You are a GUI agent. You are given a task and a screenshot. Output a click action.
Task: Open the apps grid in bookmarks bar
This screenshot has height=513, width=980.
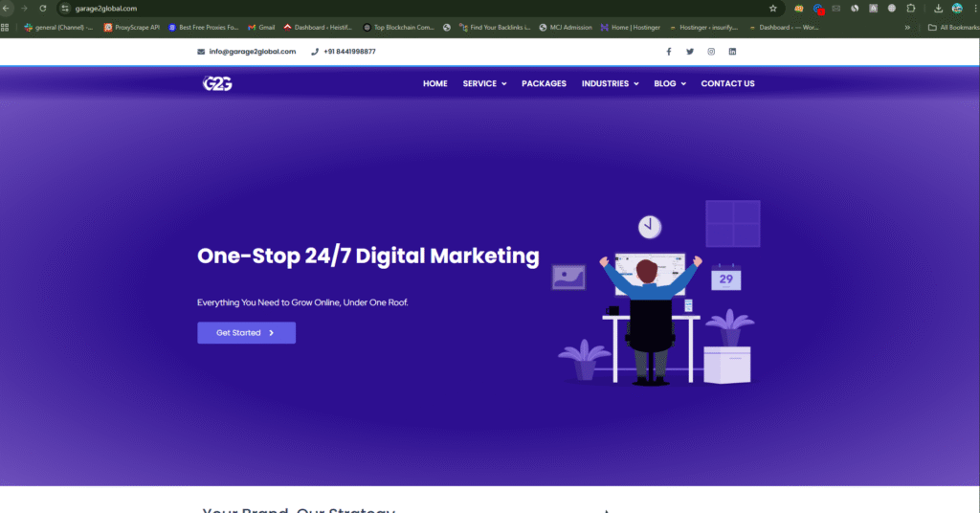pos(6,27)
